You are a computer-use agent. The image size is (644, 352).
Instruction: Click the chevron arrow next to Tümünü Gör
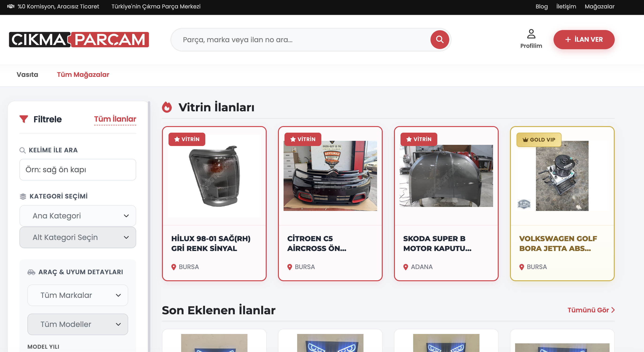coord(613,310)
